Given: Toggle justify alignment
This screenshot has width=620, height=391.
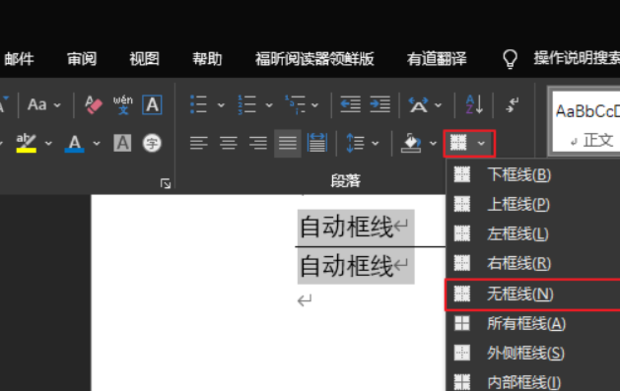Looking at the screenshot, I should [287, 143].
